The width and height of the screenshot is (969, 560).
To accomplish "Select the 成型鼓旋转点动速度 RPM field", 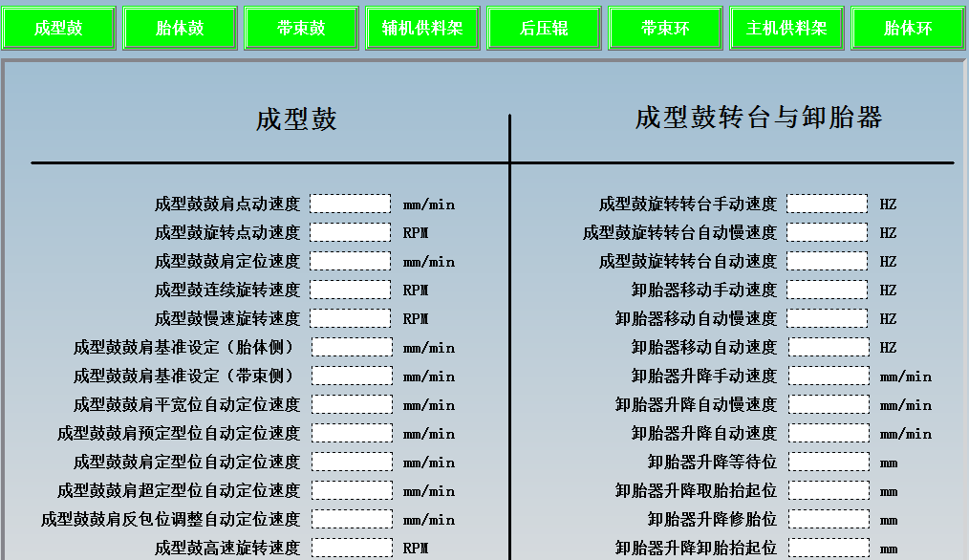I will (351, 232).
